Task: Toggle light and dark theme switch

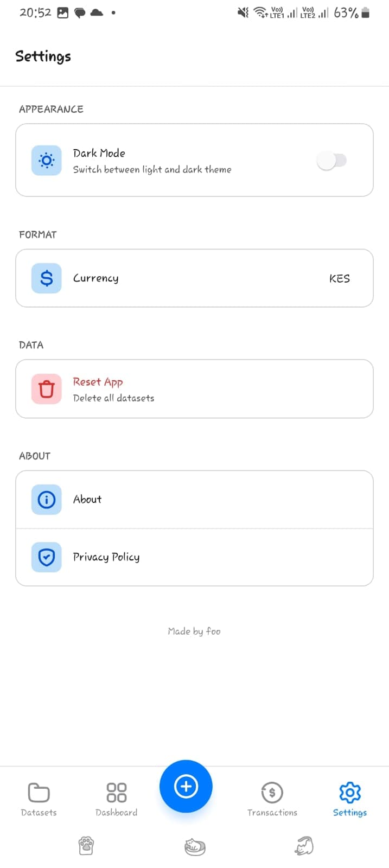Action: point(332,160)
